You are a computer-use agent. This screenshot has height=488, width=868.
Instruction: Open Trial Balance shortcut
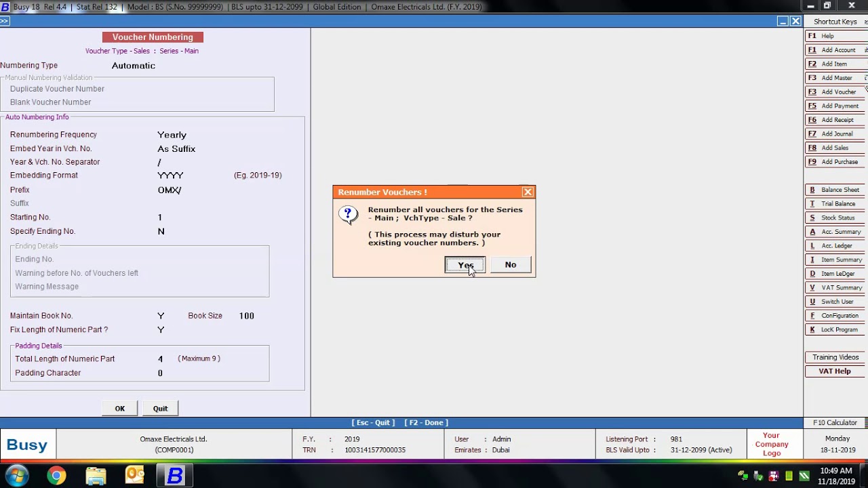[835, 204]
